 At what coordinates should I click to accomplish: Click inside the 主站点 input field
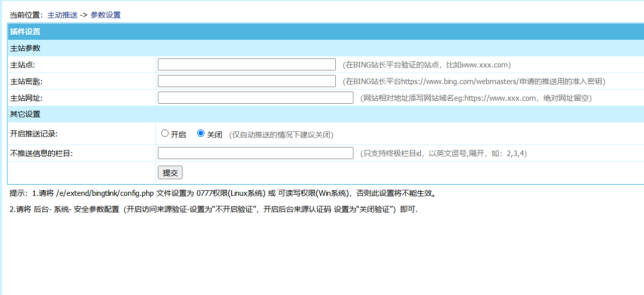[246, 64]
